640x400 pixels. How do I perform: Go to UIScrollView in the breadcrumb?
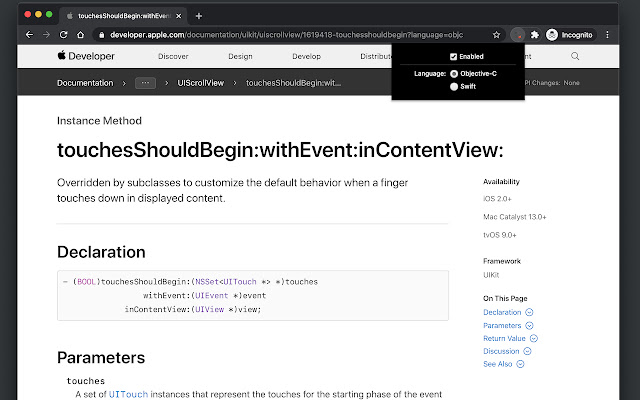pos(200,83)
